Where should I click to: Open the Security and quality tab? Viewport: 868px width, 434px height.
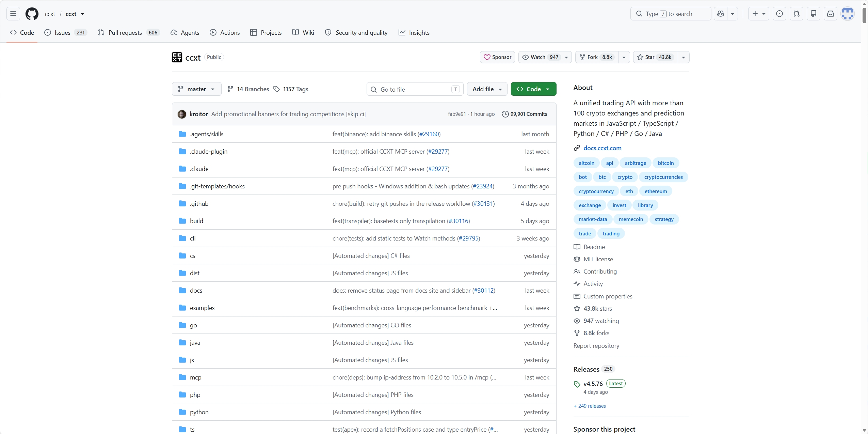(356, 32)
